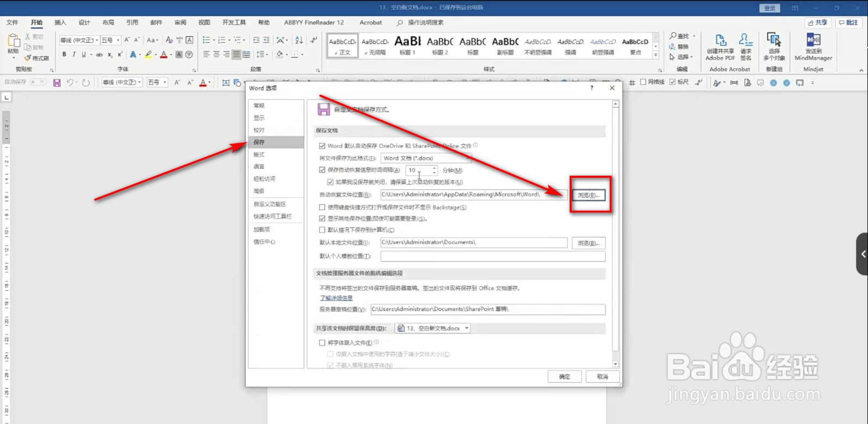Open preserve fidelity document dropdown (13、空白新文档.docx)
Screen dimensions: 868x424
tap(432, 328)
